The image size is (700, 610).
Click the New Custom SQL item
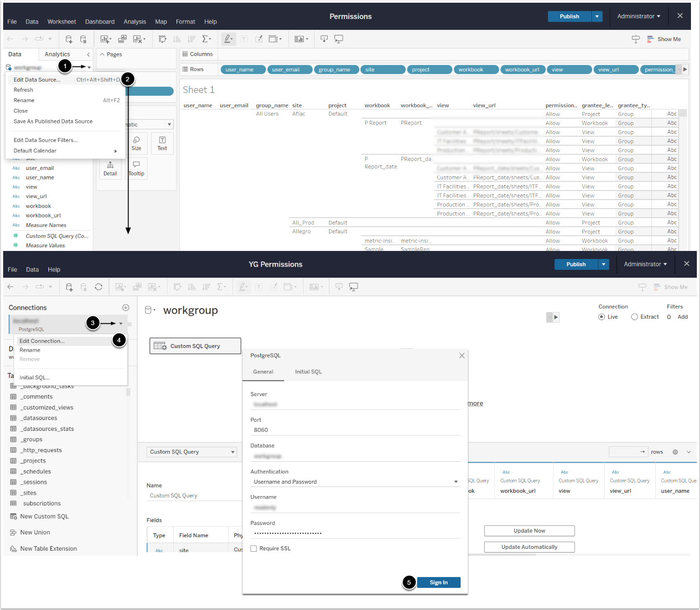click(x=39, y=516)
